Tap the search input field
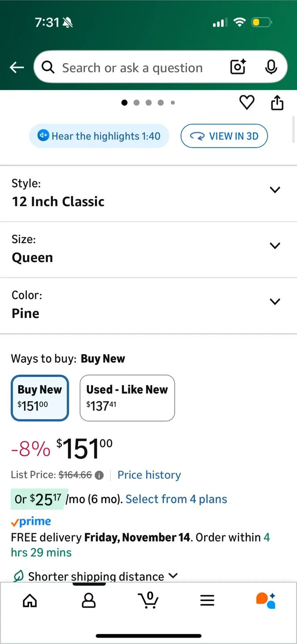This screenshot has width=297, height=644. (x=134, y=68)
